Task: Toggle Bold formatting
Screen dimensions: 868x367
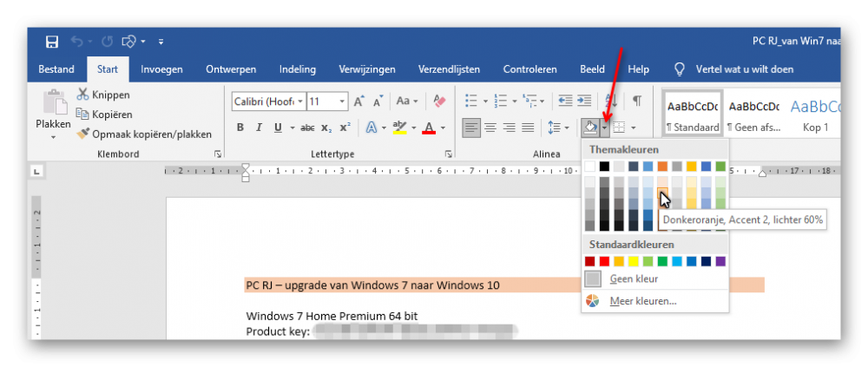Action: 240,128
